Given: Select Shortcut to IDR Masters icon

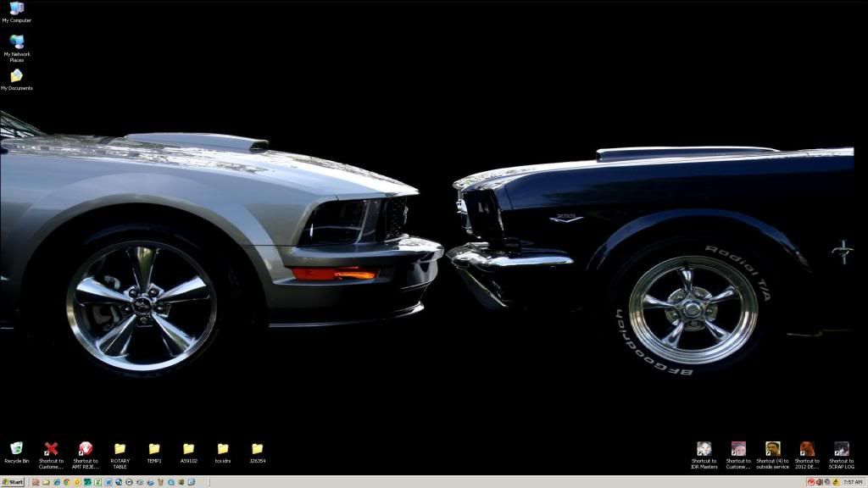Looking at the screenshot, I should pos(704,455).
